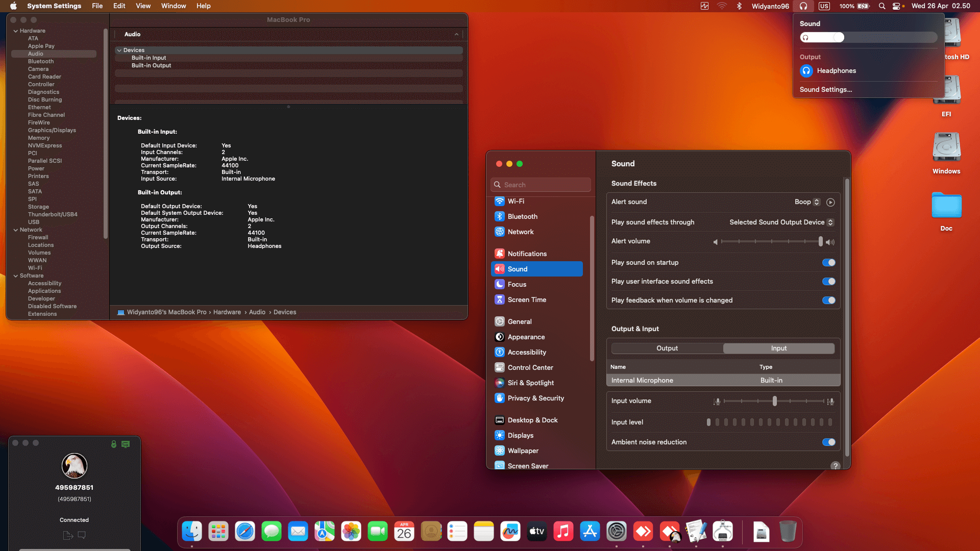Open Freeform app in Dock
Viewport: 980px width, 551px height.
point(510,532)
